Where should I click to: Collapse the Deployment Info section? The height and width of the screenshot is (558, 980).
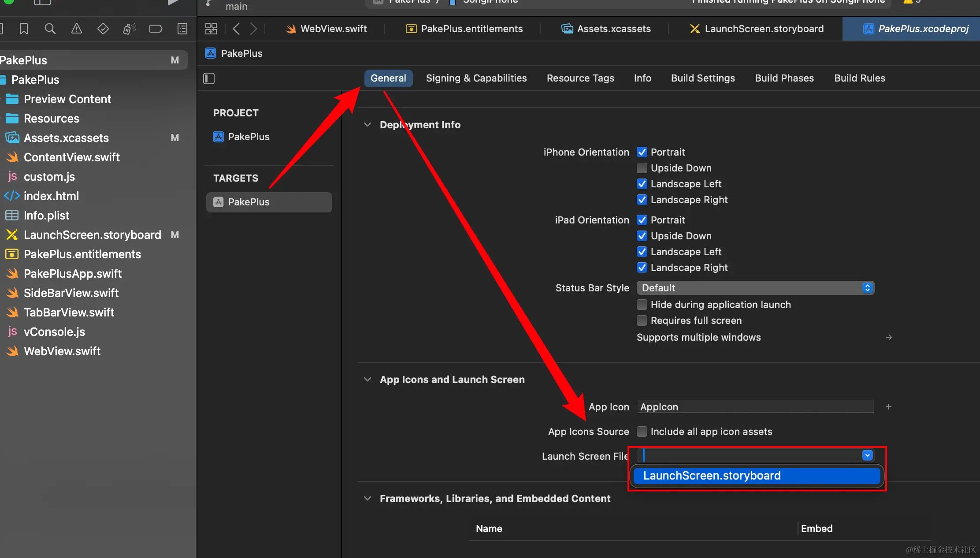(367, 125)
